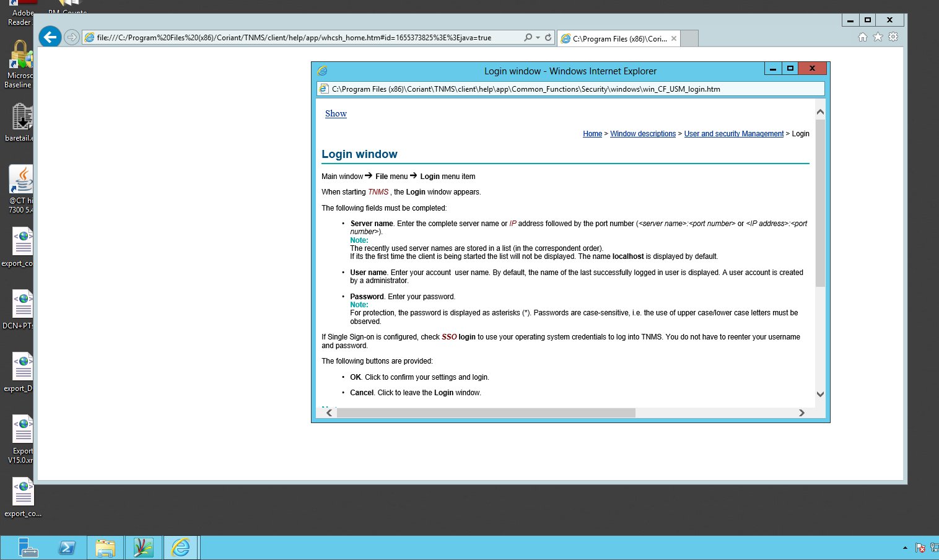Image resolution: width=939 pixels, height=560 pixels.
Task: Open IE Tools gear icon
Action: coord(893,37)
